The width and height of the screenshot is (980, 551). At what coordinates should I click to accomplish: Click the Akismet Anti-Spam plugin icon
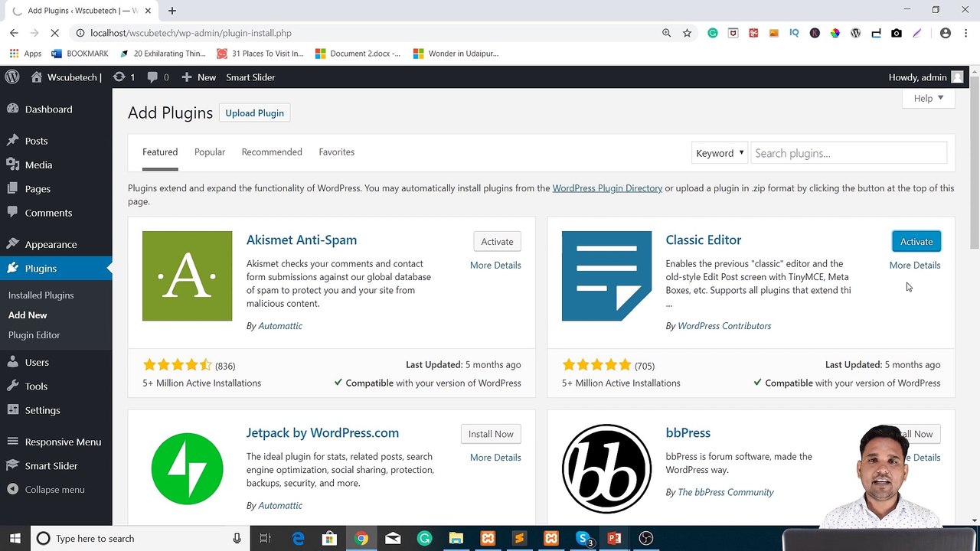click(187, 275)
